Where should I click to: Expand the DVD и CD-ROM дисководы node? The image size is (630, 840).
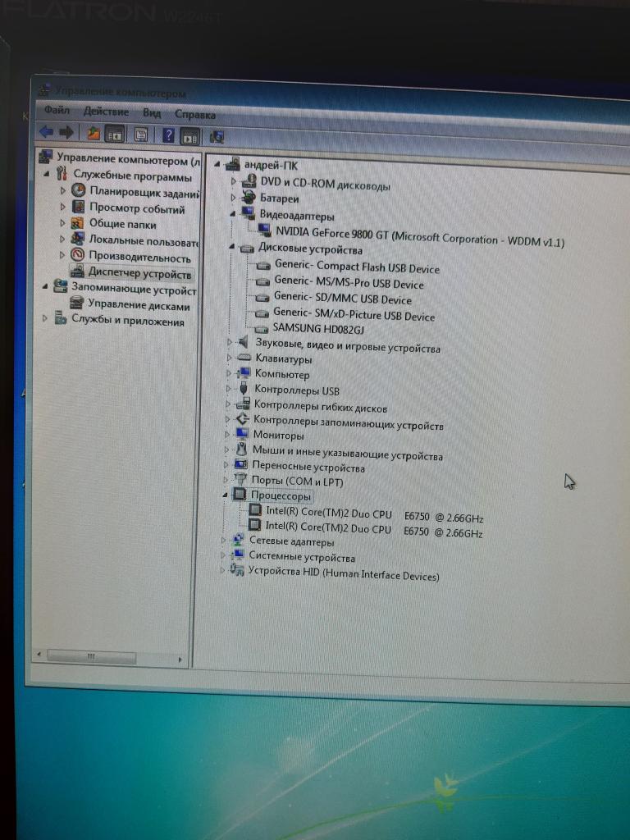pos(233,181)
